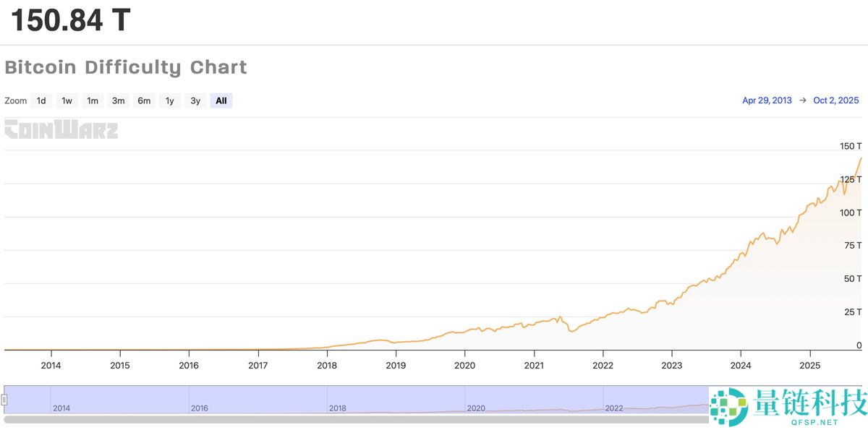This screenshot has width=868, height=430.
Task: Select the 1y zoom preset
Action: click(x=169, y=100)
